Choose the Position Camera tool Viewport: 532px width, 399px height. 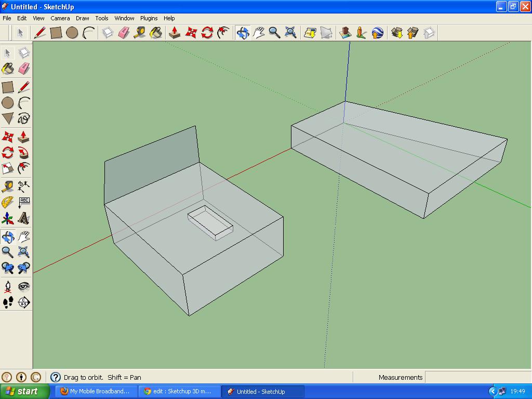pyautogui.click(x=8, y=287)
